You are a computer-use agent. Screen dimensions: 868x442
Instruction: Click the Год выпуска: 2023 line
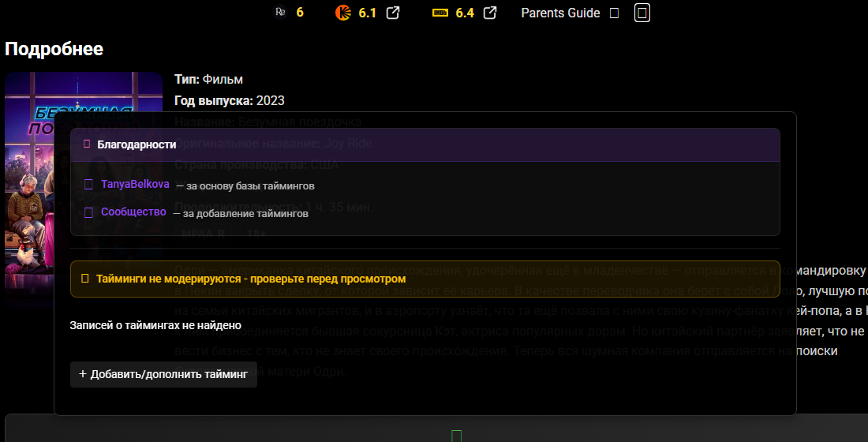(229, 101)
